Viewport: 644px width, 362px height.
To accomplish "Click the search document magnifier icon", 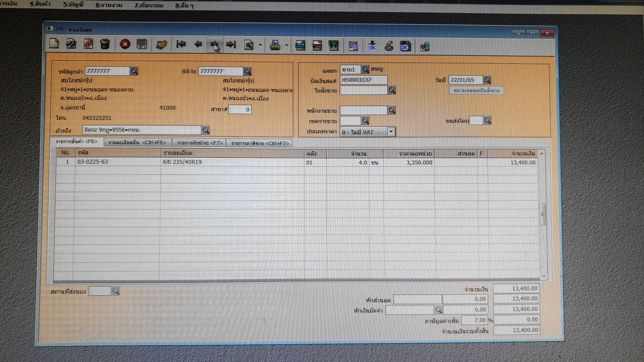I will 249,45.
